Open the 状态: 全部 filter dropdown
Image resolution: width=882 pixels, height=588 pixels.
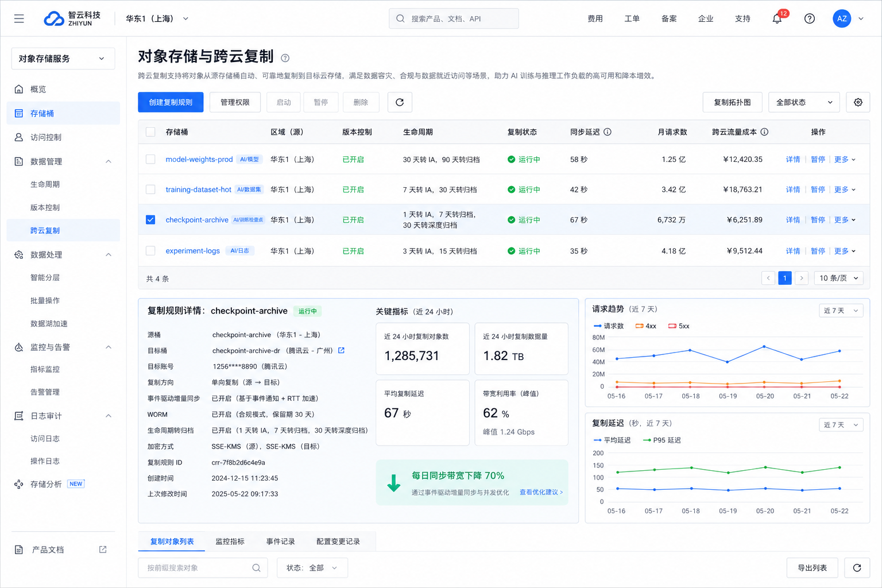(312, 568)
